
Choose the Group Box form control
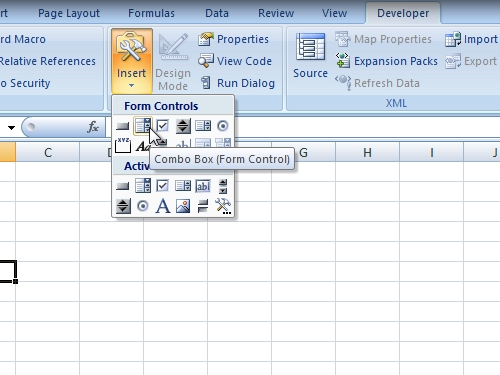[x=123, y=146]
